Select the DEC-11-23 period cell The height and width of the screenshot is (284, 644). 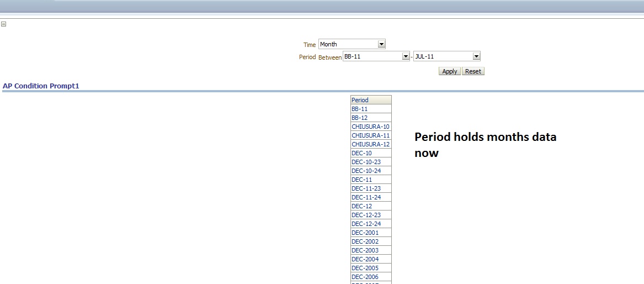[371, 188]
